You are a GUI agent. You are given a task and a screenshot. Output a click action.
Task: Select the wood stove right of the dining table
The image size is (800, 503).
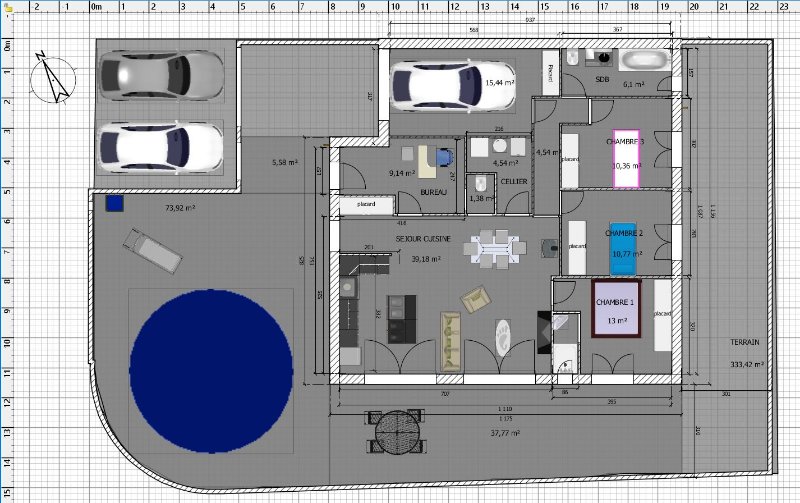coord(550,248)
